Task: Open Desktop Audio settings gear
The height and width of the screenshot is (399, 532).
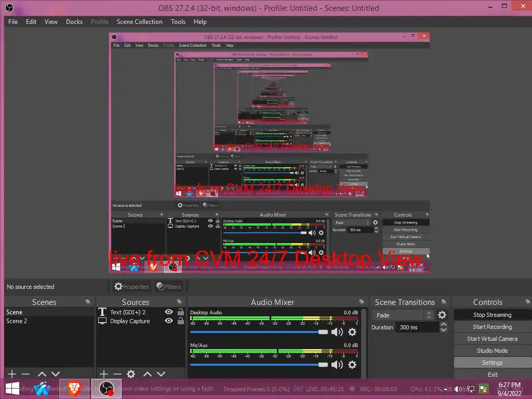Action: (x=353, y=332)
